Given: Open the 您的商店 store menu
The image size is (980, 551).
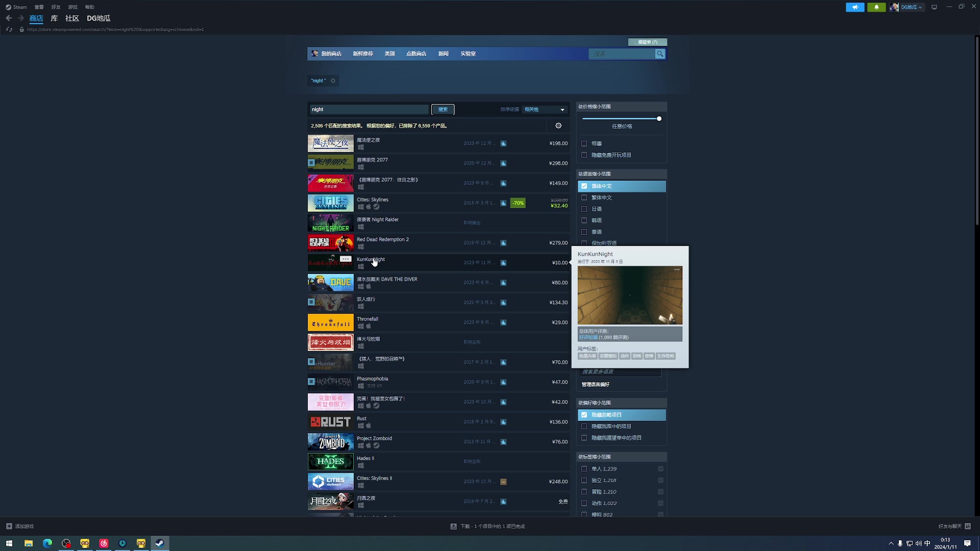Looking at the screenshot, I should point(331,54).
